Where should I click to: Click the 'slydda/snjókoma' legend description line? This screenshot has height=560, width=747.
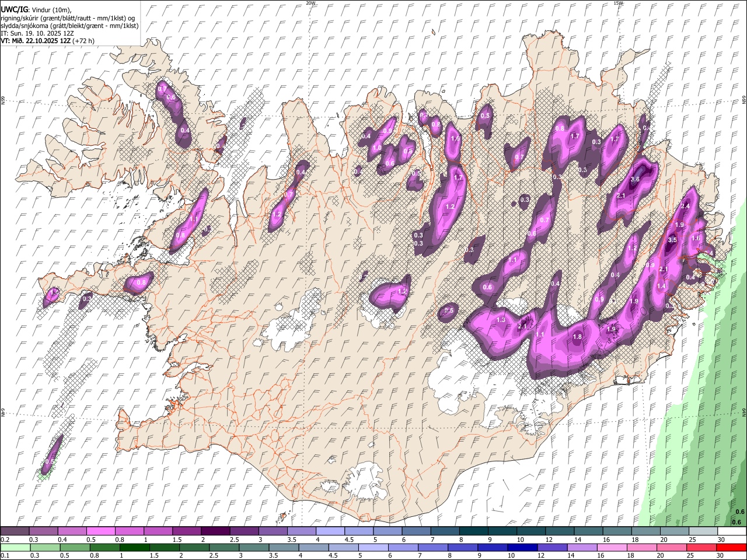69,26
